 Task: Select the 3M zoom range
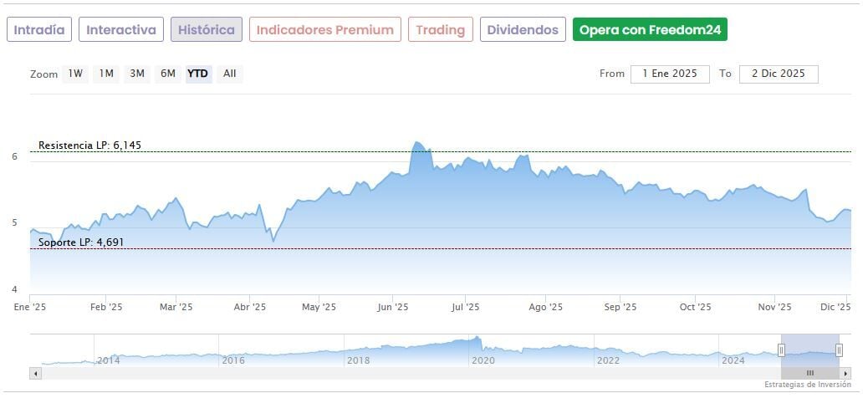[x=137, y=74]
